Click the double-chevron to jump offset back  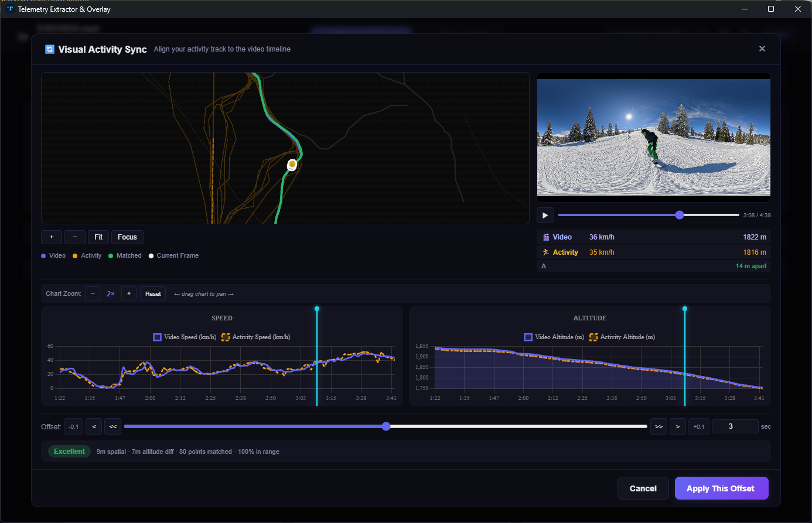click(112, 426)
